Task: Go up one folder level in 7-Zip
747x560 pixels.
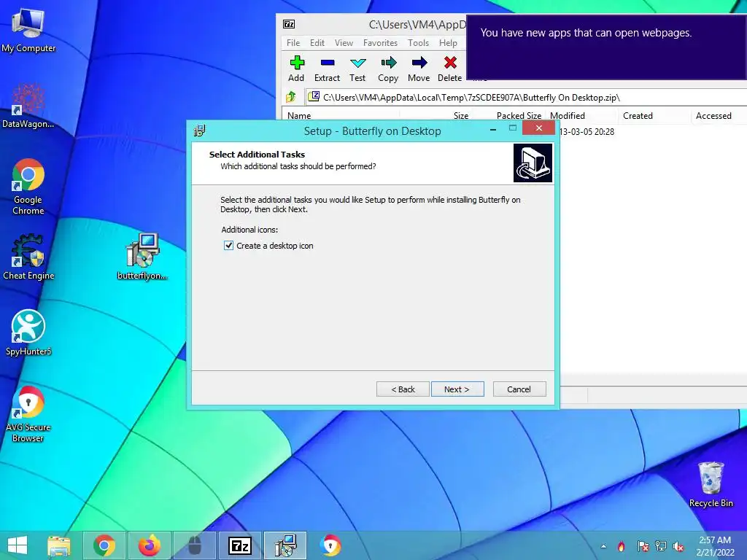Action: coord(291,97)
